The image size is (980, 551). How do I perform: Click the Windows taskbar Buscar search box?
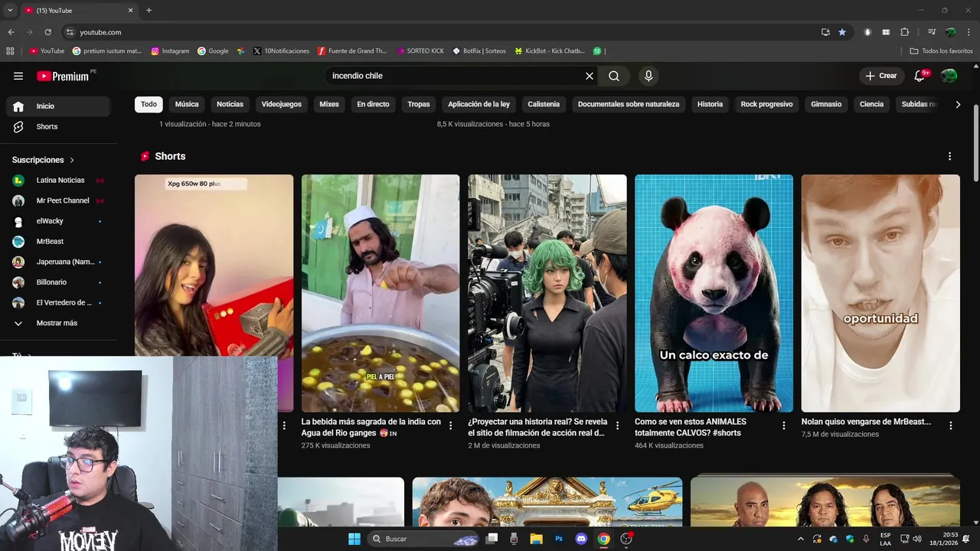point(423,539)
